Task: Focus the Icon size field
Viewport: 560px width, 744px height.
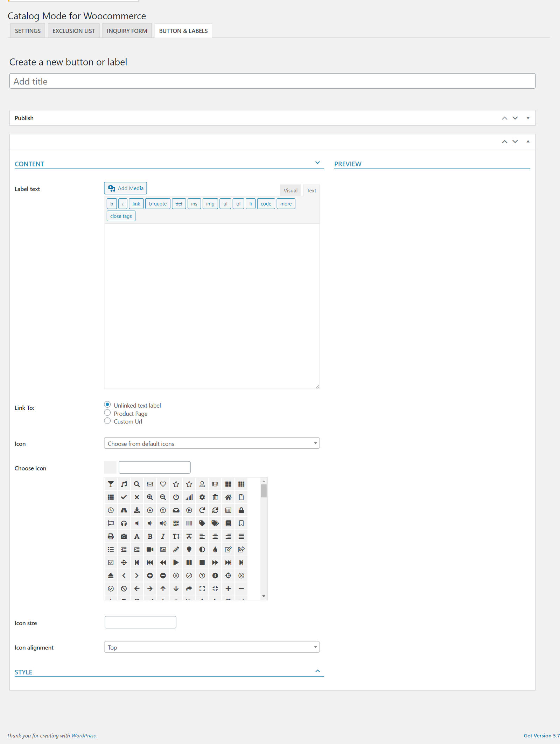Action: [140, 622]
